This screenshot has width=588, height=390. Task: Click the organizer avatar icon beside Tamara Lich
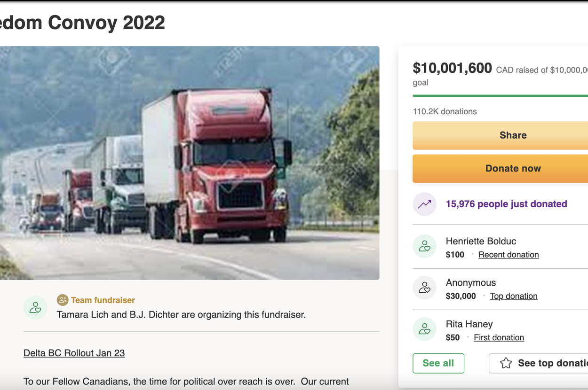[x=35, y=308]
